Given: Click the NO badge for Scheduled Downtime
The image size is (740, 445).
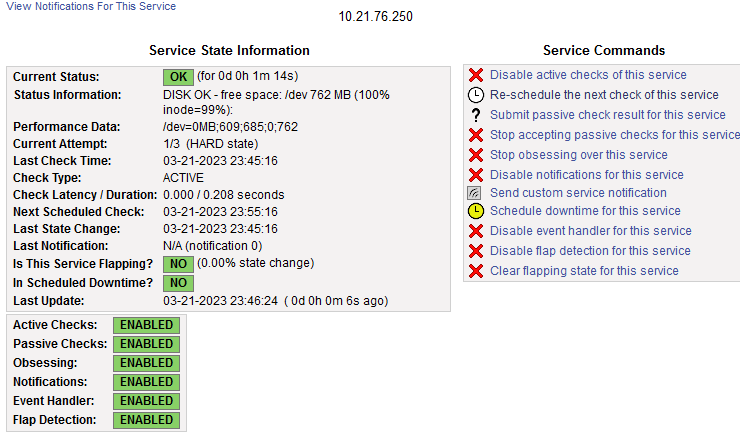Looking at the screenshot, I should click(178, 283).
